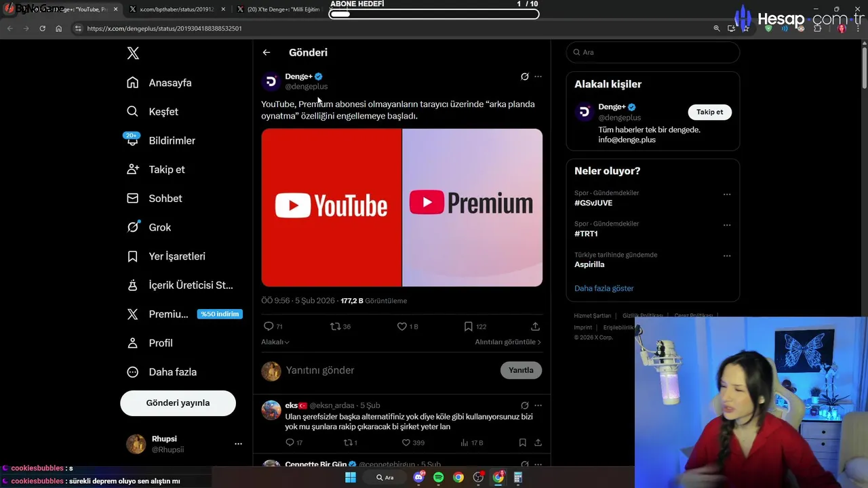Screen dimensions: 868x488
Task: Open Profil page
Action: [x=150, y=343]
